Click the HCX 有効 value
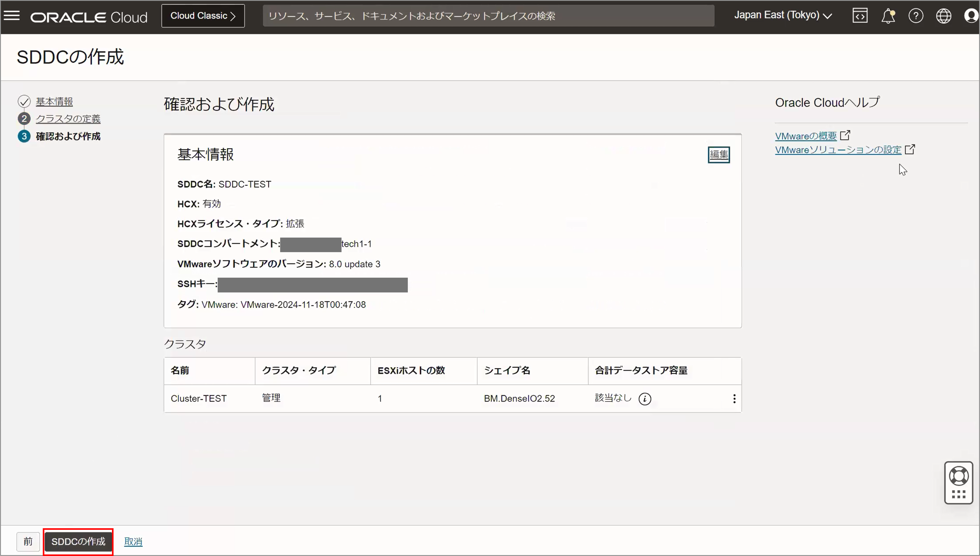980x556 pixels. [x=212, y=204]
